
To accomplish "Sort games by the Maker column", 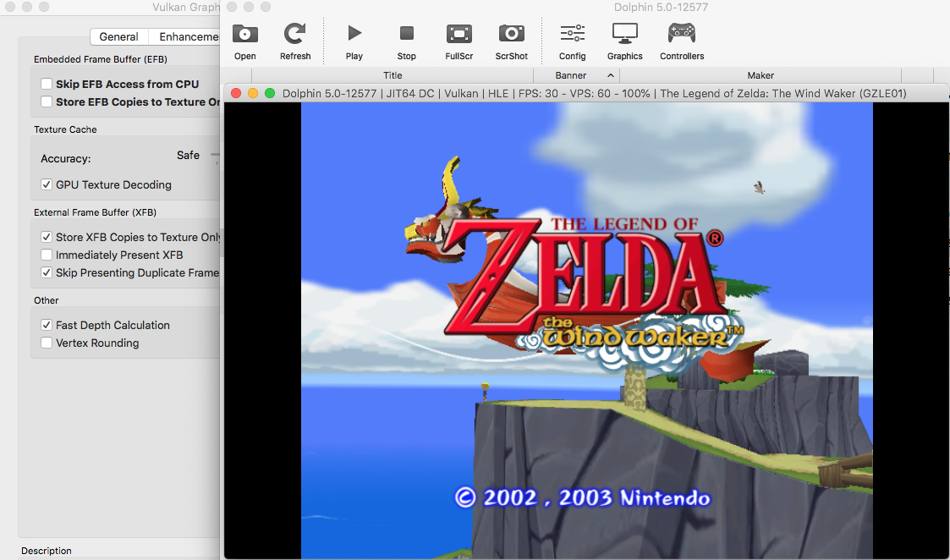I will click(760, 74).
